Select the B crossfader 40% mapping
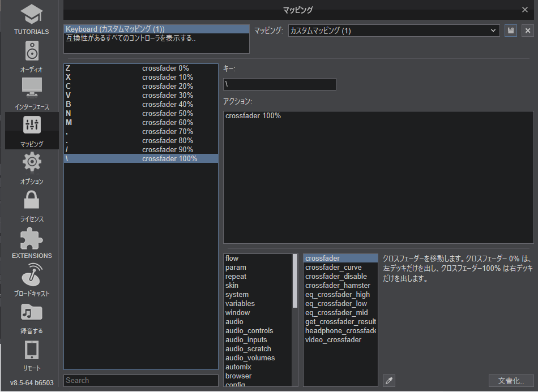 [140, 104]
